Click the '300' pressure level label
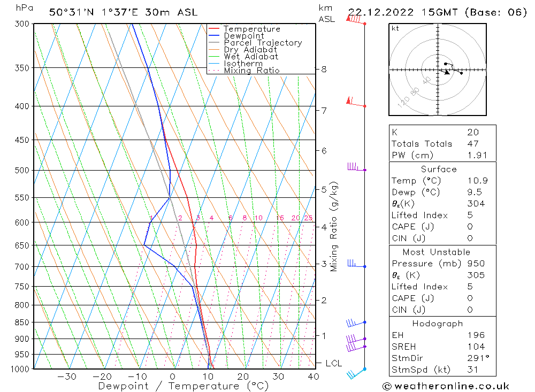Viewport: 535px width, 392px height. (22, 24)
